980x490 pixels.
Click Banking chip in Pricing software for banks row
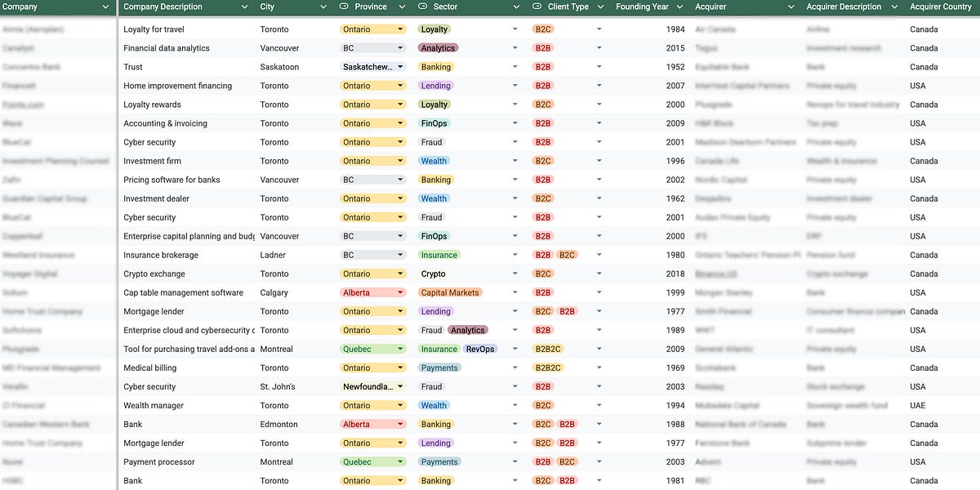click(x=435, y=180)
